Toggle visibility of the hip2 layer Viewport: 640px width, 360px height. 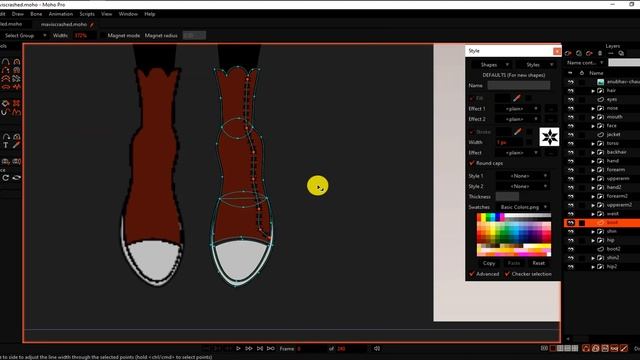tap(571, 267)
